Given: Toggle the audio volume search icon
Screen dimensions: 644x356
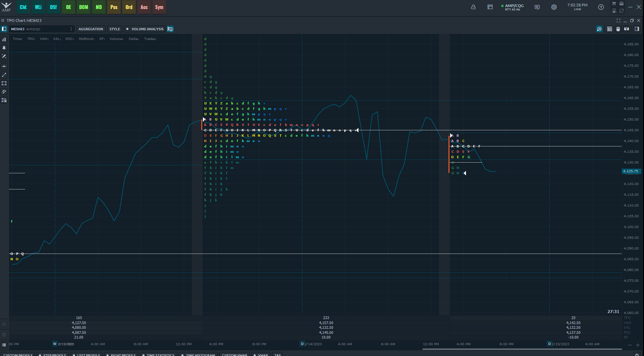Looking at the screenshot, I should (599, 29).
